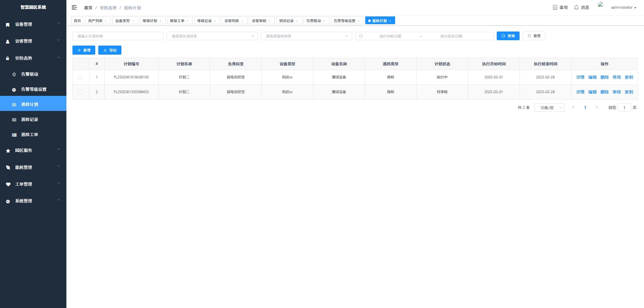Image resolution: width=644 pixels, height=308 pixels.
Task: Toggle the sidebar collapse hamburger icon
Action: (74, 7)
